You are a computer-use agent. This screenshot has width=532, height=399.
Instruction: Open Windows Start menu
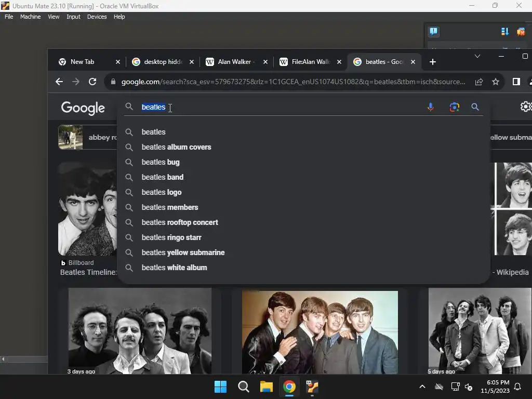click(220, 387)
